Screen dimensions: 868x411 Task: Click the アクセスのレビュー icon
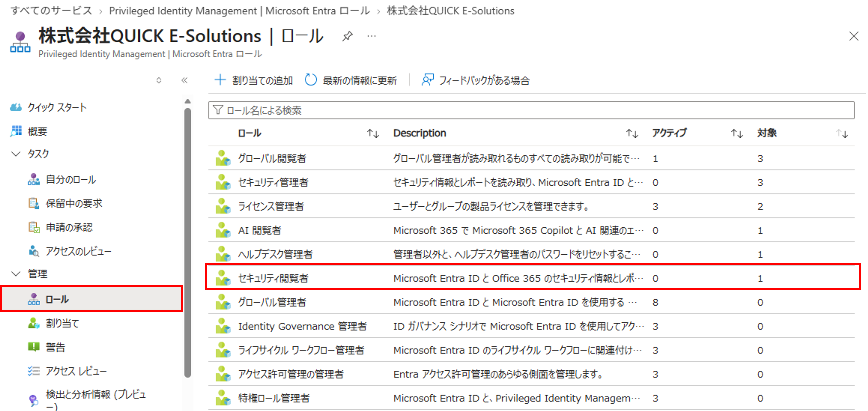(x=34, y=251)
